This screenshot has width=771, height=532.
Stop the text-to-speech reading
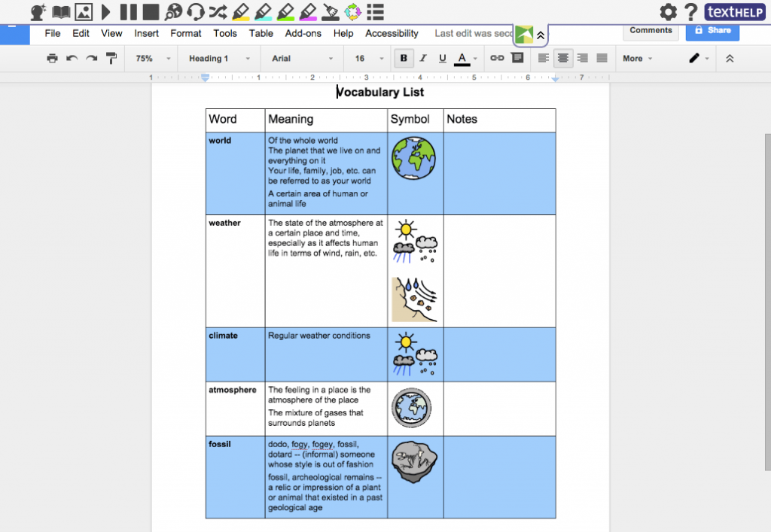[x=151, y=12]
